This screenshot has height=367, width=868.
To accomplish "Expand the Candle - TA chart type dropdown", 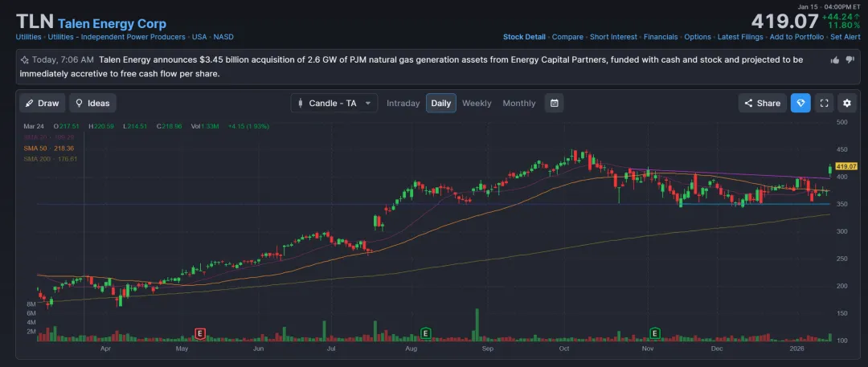I will click(x=334, y=103).
